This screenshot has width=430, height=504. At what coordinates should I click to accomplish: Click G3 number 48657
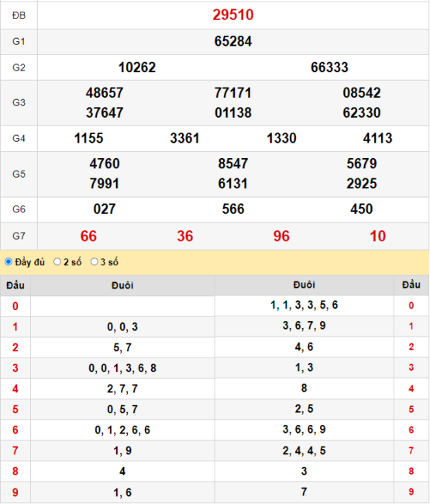[105, 93]
